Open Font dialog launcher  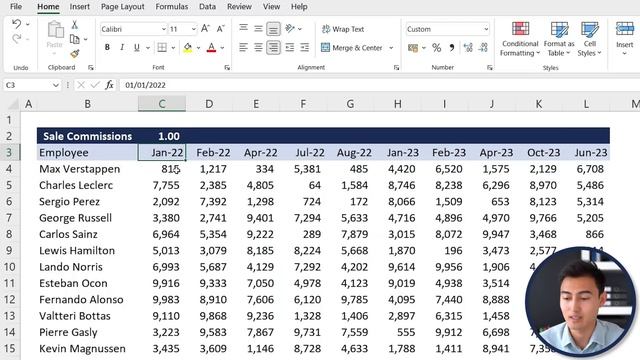pyautogui.click(x=227, y=68)
